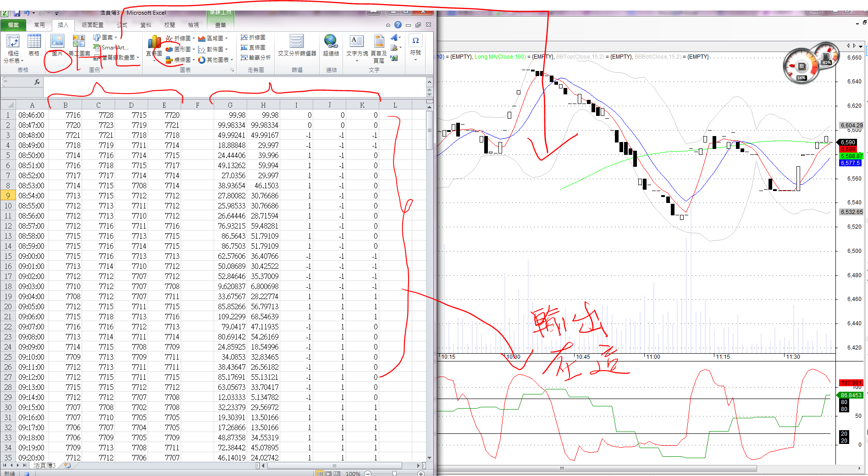This screenshot has width=868, height=476.
Task: Save the workbook from Quick Access Toolbar
Action: pos(17,13)
